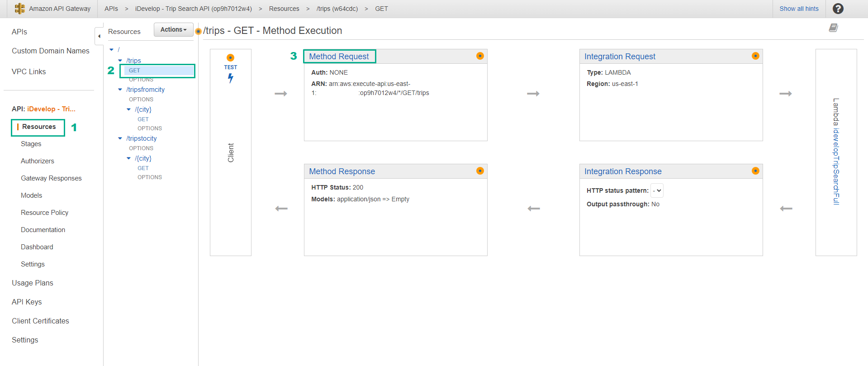Collapse the {city} node under /tripstocity
The width and height of the screenshot is (868, 366).
[128, 158]
